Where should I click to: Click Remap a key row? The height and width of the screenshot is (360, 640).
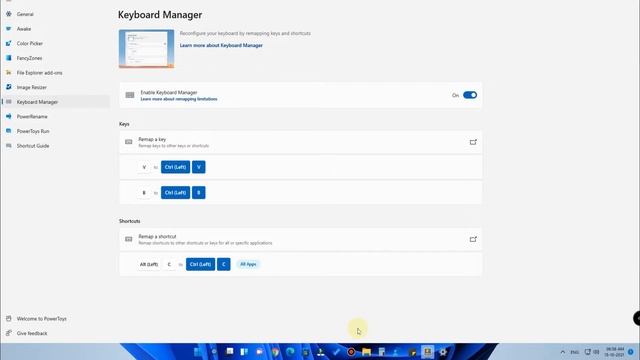(x=300, y=142)
